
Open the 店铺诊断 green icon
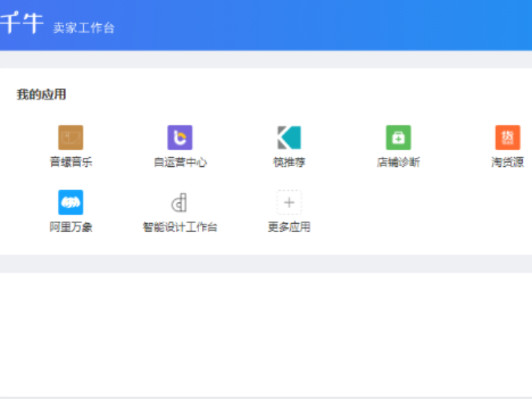click(398, 138)
